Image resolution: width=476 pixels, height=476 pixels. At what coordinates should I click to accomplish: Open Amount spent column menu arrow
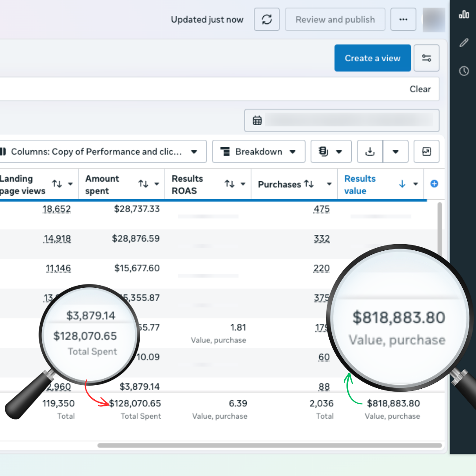156,184
